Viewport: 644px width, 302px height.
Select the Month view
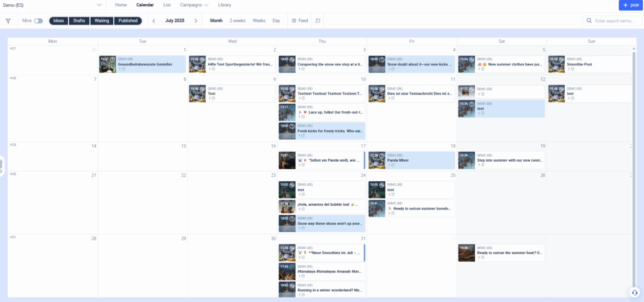[216, 21]
